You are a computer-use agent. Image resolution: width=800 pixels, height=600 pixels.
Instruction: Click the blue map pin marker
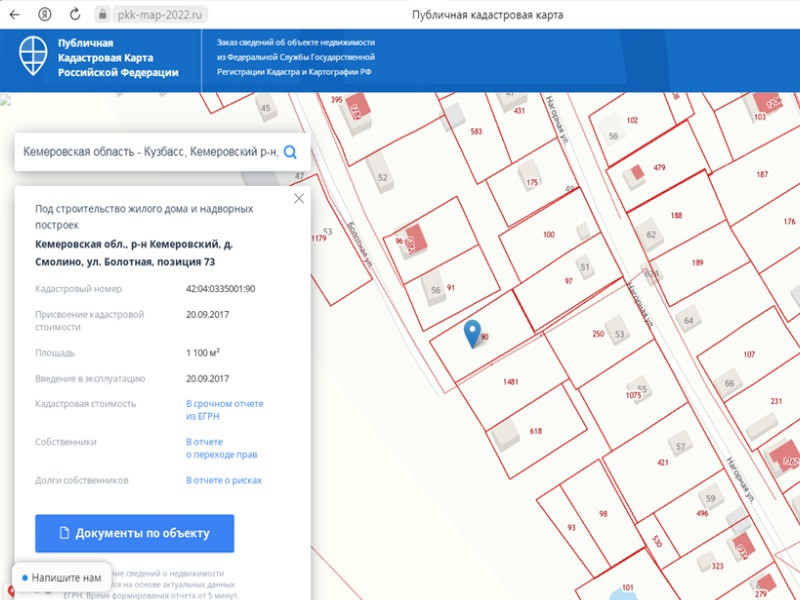click(x=474, y=333)
